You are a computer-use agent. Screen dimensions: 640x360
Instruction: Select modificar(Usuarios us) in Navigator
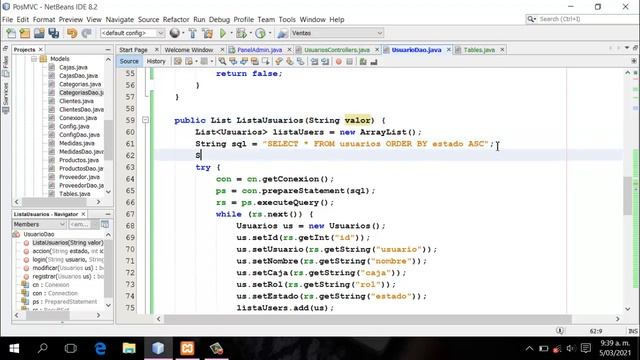[x=67, y=268]
